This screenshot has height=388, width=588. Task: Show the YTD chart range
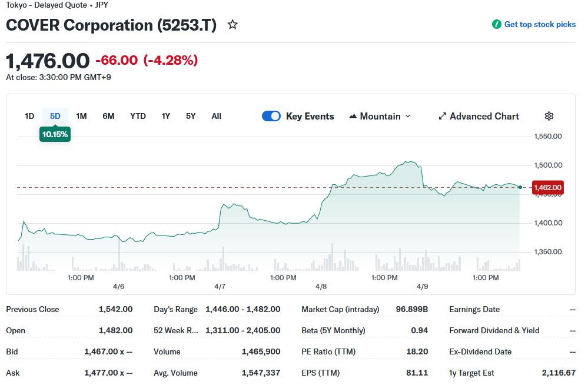[138, 117]
